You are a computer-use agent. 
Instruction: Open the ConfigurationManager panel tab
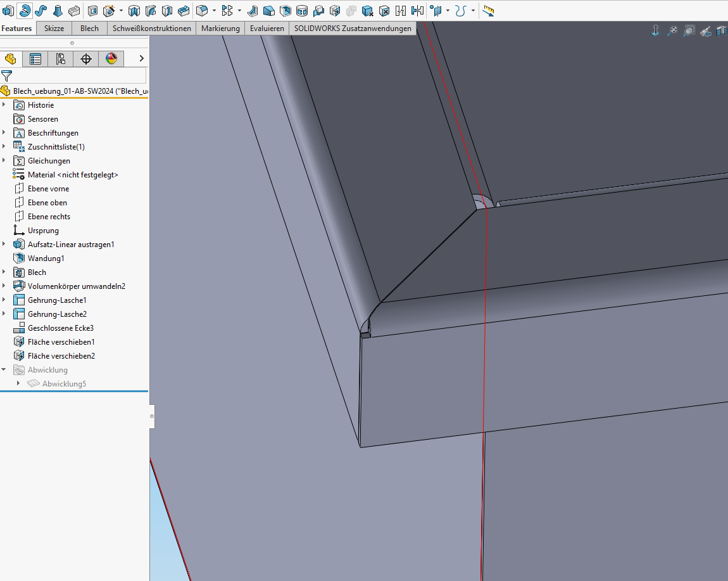(61, 59)
